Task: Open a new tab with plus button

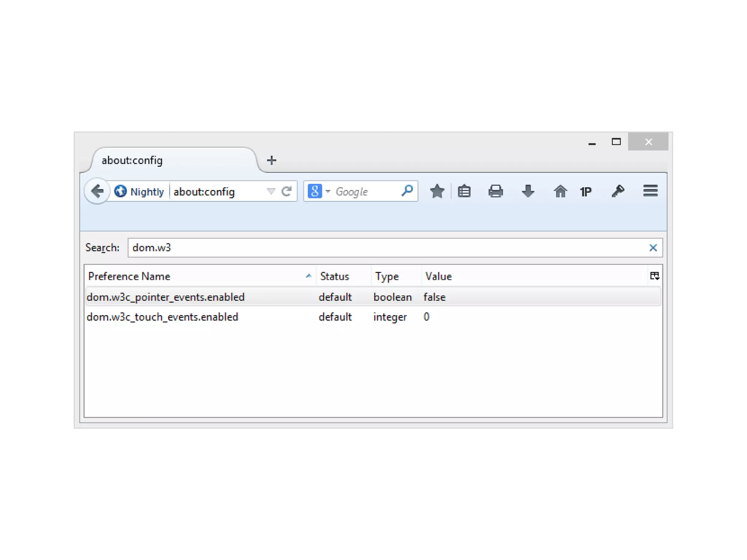Action: coord(271,160)
